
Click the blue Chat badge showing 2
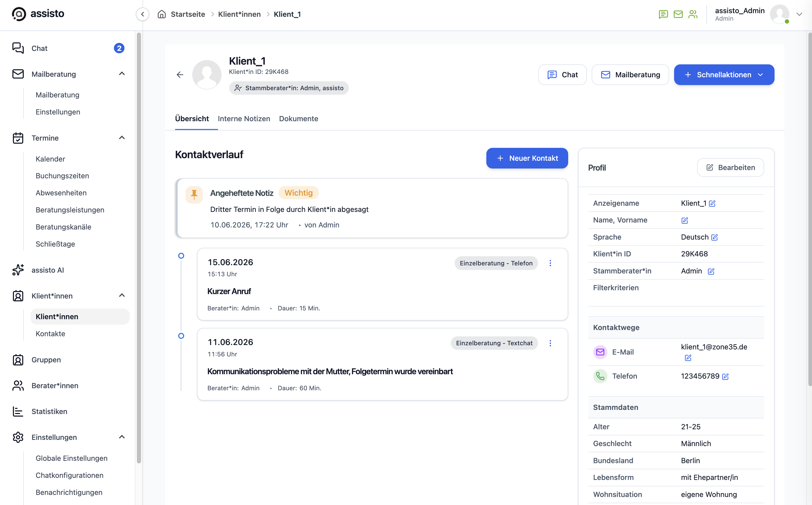coord(119,48)
